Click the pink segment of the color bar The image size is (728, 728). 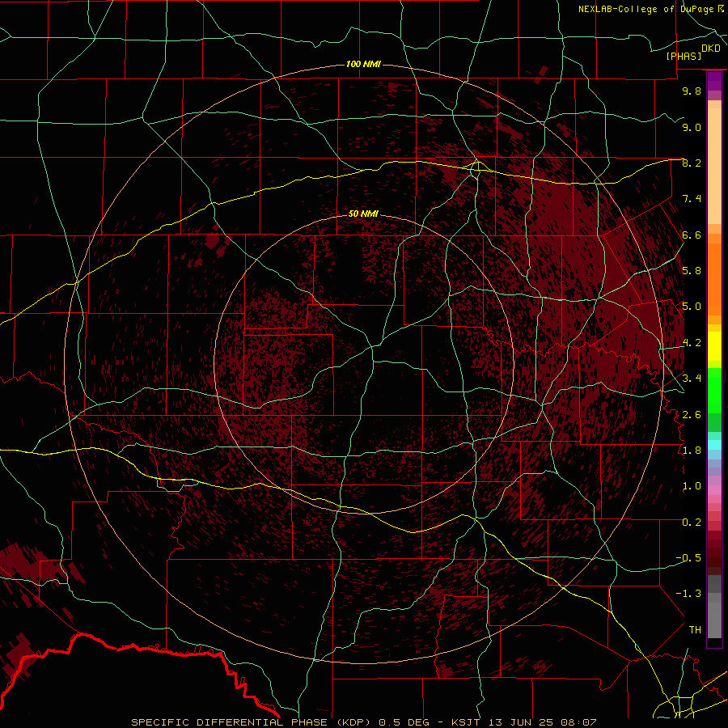tap(714, 490)
